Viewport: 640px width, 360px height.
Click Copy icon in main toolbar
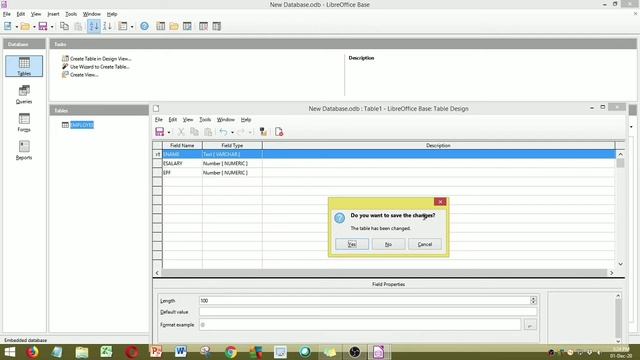(x=64, y=27)
